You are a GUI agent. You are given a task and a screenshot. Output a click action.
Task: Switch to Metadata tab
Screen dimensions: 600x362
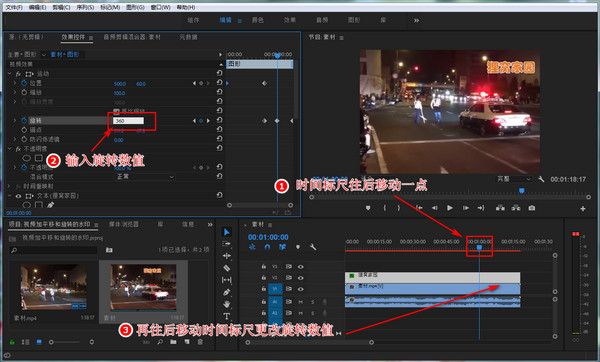point(189,37)
